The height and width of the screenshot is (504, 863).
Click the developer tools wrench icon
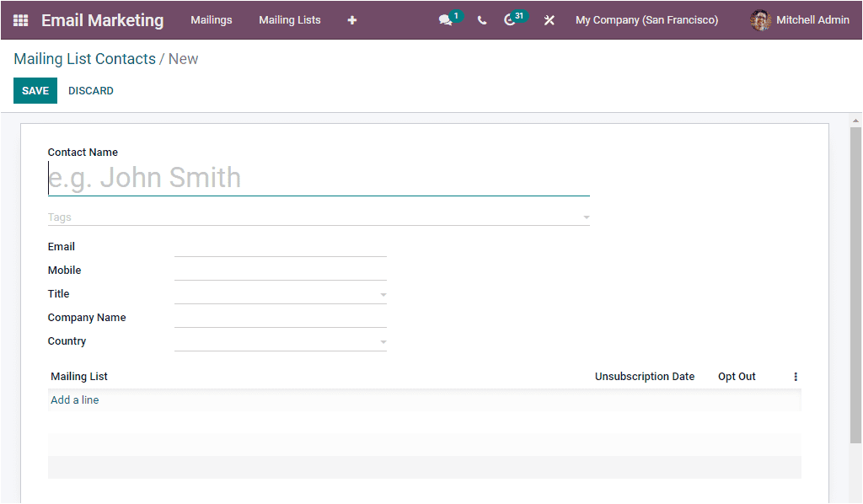coord(549,19)
